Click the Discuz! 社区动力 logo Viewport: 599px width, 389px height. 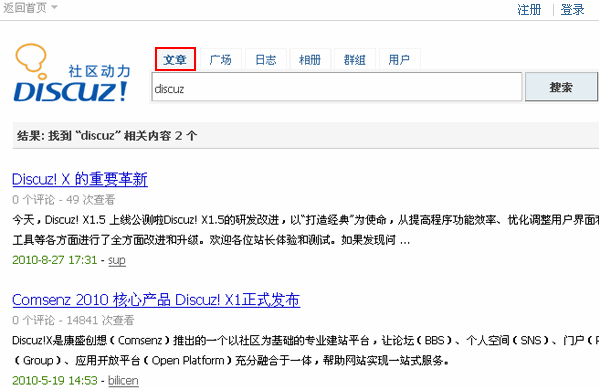click(x=72, y=73)
